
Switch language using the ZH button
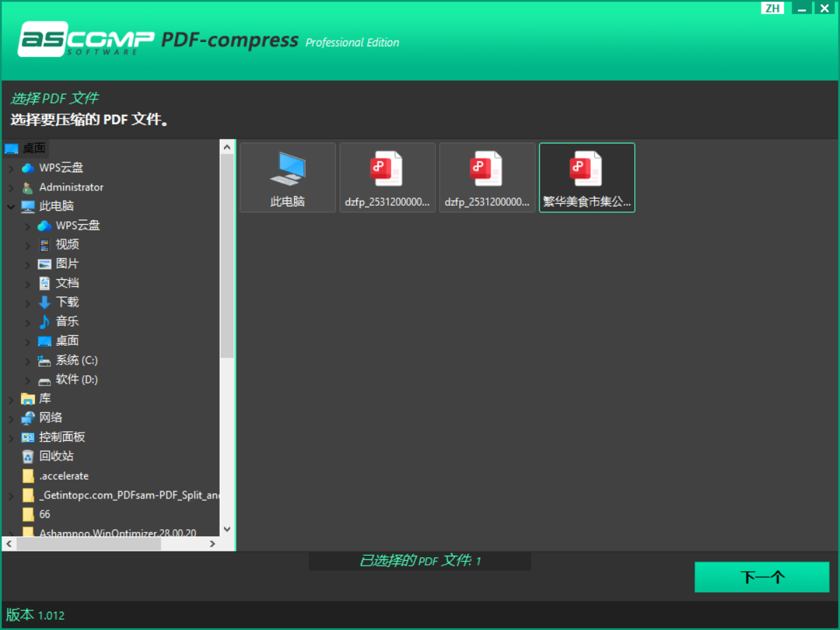[772, 8]
